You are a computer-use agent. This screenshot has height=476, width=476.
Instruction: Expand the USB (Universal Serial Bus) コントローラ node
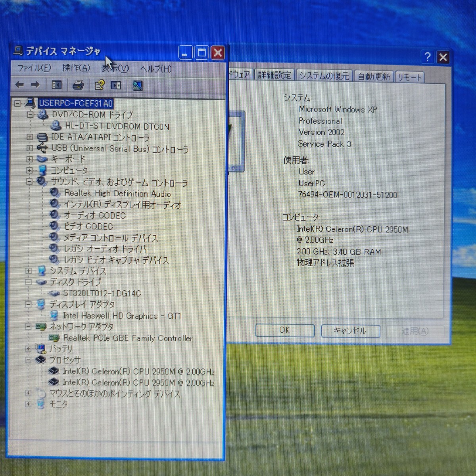[x=29, y=148]
